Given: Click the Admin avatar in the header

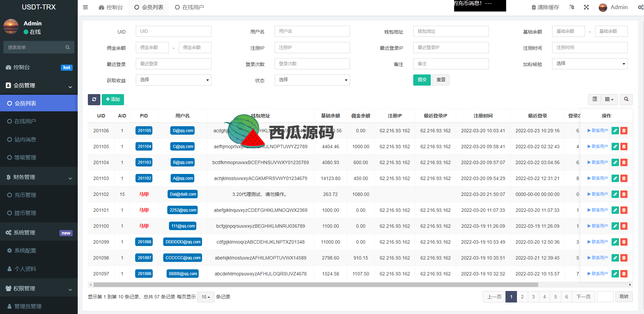Looking at the screenshot, I should pyautogui.click(x=603, y=7).
